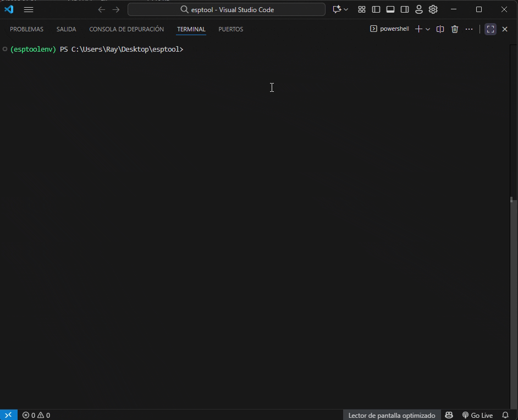Switch to the PROBLEMAS tab

click(26, 29)
